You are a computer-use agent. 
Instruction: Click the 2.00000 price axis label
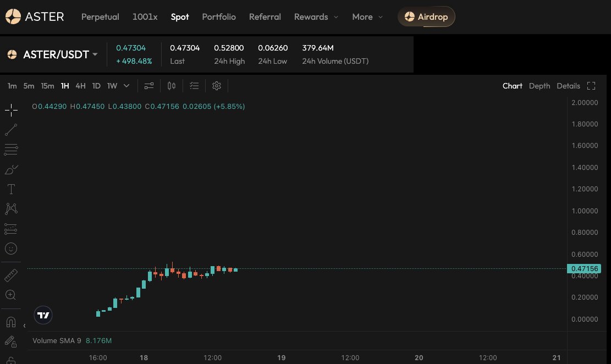[585, 102]
